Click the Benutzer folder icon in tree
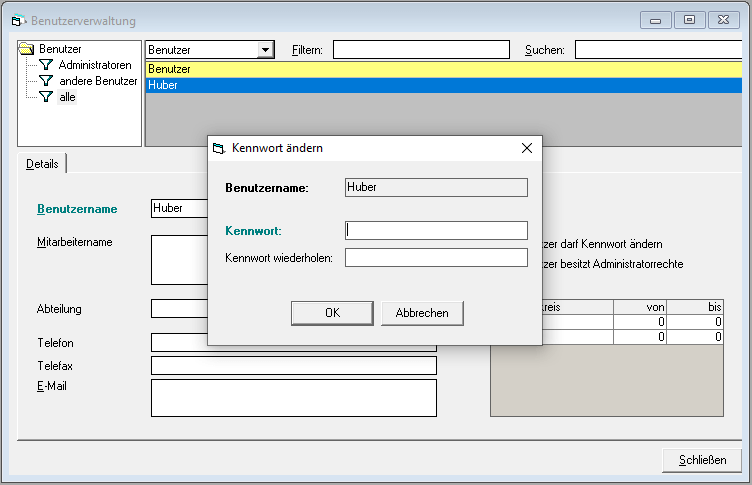The width and height of the screenshot is (752, 485). [26, 48]
